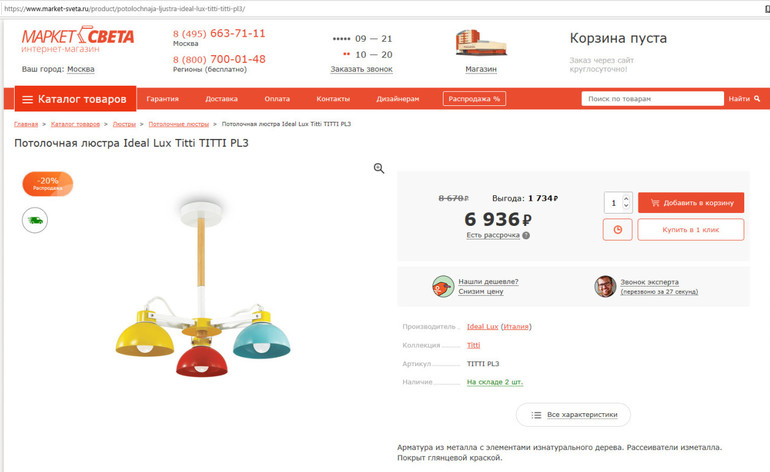Open the Гарантия menu item
The image size is (770, 472).
[163, 99]
